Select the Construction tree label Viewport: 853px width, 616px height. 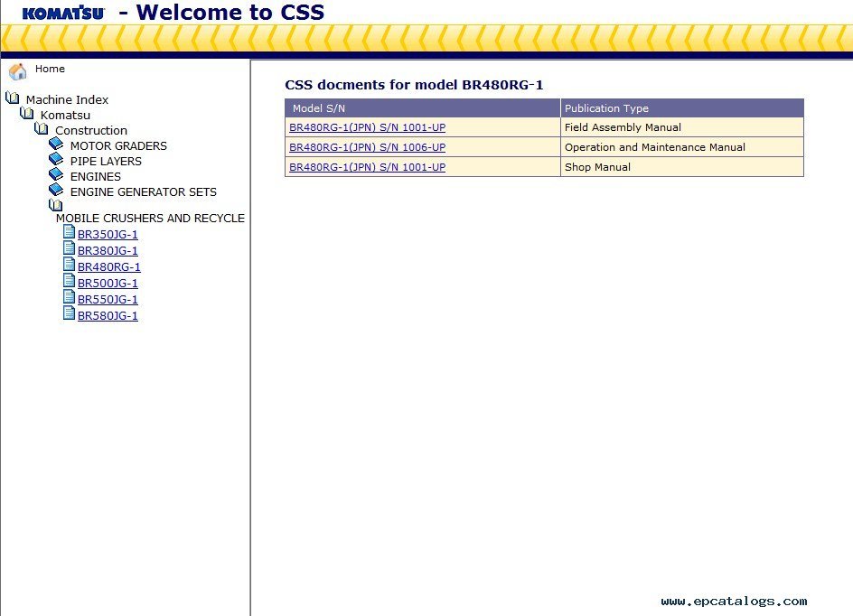(91, 130)
